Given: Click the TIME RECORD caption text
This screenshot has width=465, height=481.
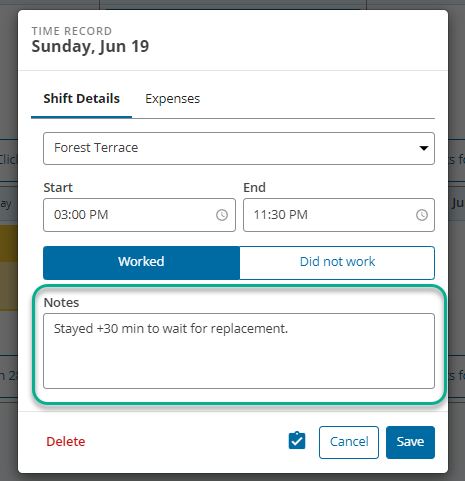Looking at the screenshot, I should [72, 31].
